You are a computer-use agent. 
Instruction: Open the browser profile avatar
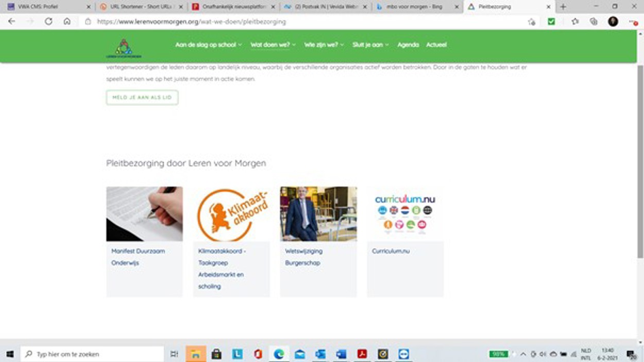(x=613, y=22)
